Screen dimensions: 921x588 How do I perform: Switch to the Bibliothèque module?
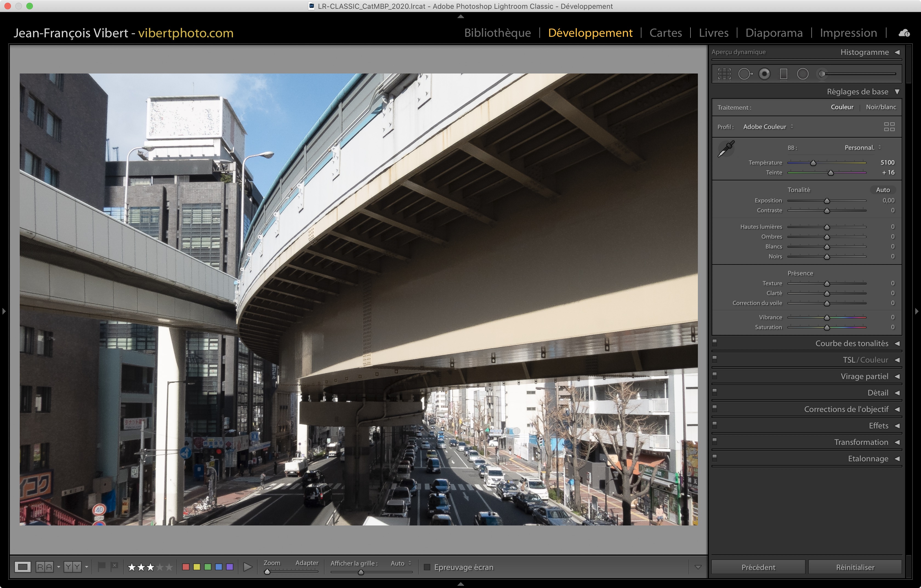coord(497,33)
